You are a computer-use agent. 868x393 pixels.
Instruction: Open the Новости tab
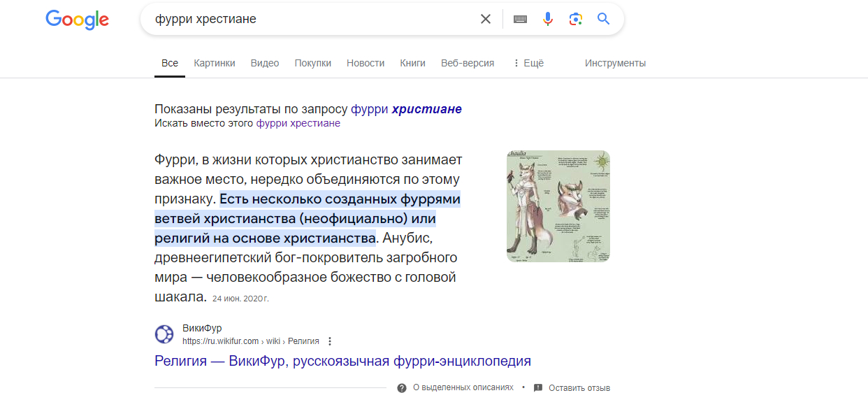tap(366, 63)
